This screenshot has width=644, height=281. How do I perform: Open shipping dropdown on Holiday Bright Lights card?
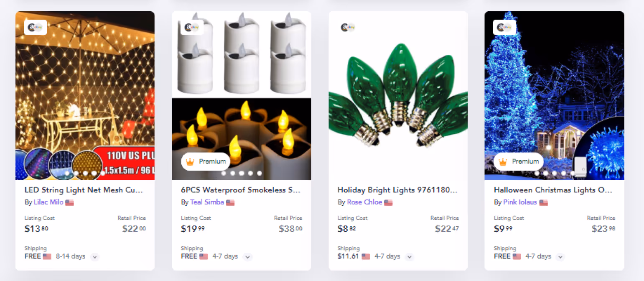410,257
